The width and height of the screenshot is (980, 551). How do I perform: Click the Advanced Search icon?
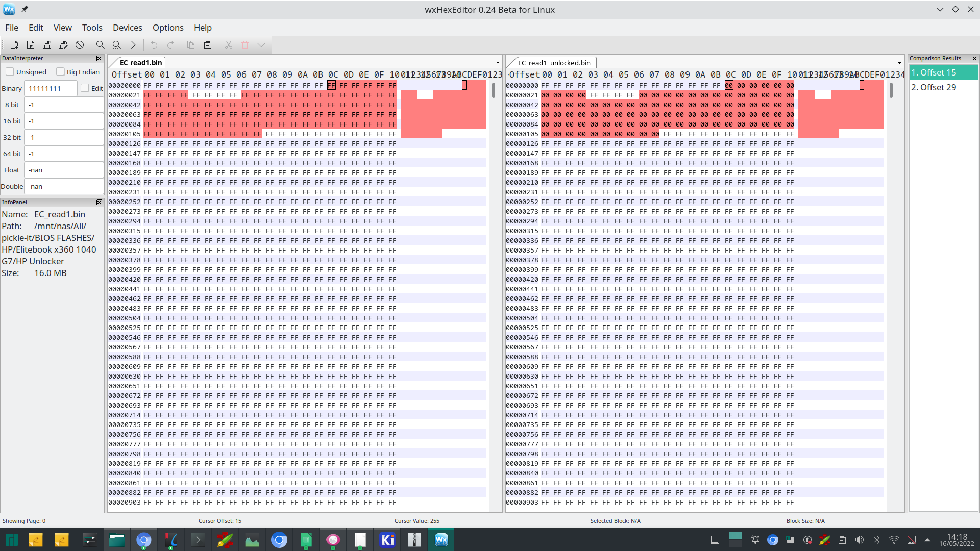117,45
